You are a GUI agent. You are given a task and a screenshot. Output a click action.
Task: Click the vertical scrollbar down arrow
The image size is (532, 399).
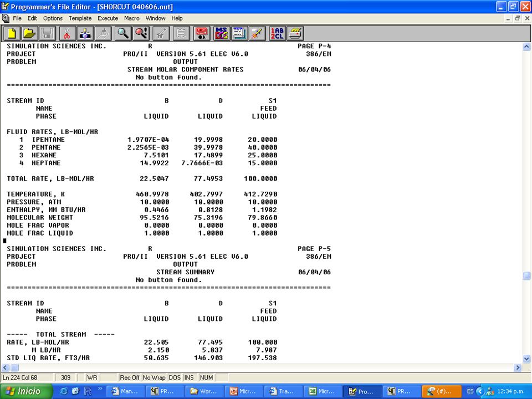526,359
